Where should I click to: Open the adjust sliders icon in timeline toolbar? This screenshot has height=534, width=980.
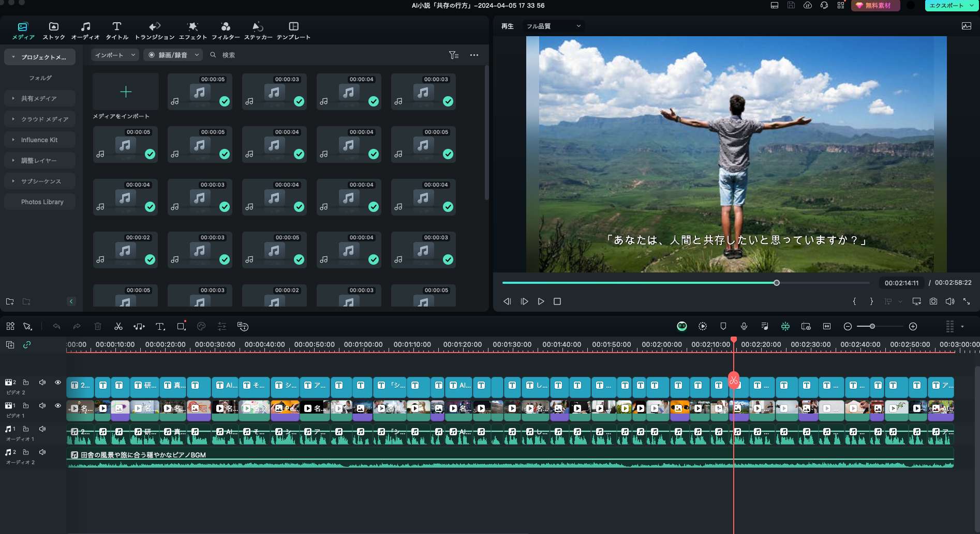(222, 326)
